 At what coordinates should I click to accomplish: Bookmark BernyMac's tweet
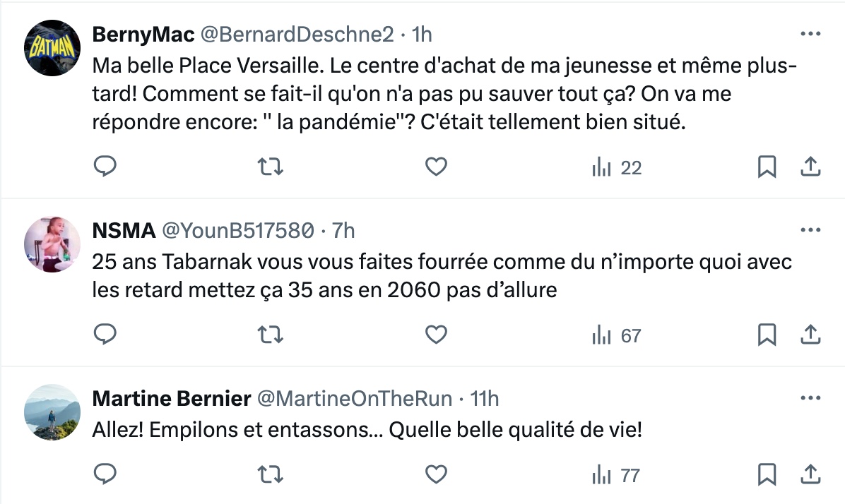[767, 167]
